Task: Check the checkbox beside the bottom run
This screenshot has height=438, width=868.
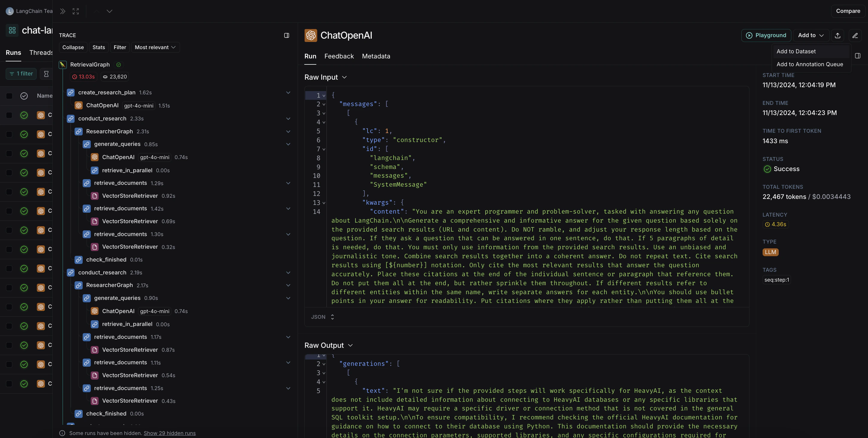Action: [9, 384]
